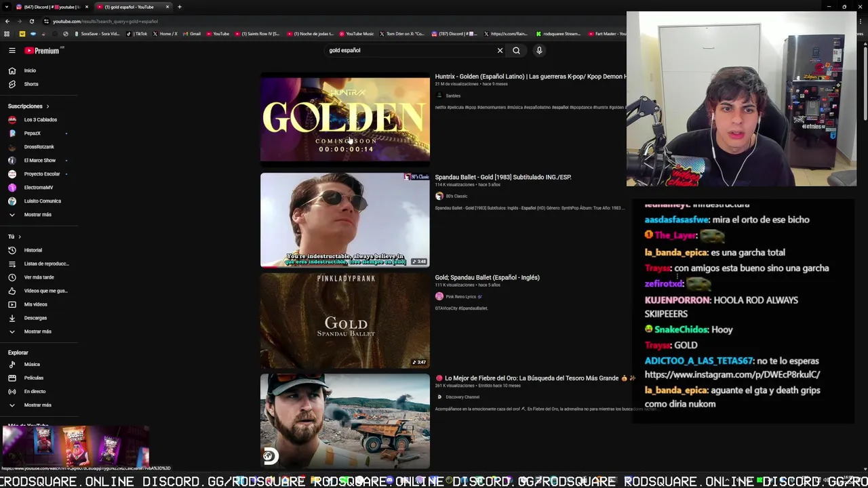Close the gold español YouTube tab

pos(167,7)
